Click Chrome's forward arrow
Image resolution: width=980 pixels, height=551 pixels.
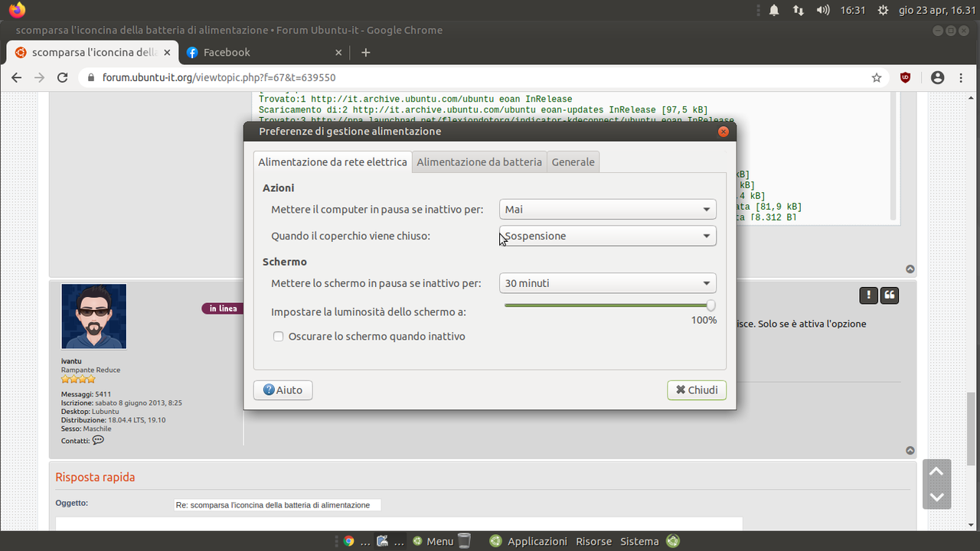click(40, 77)
